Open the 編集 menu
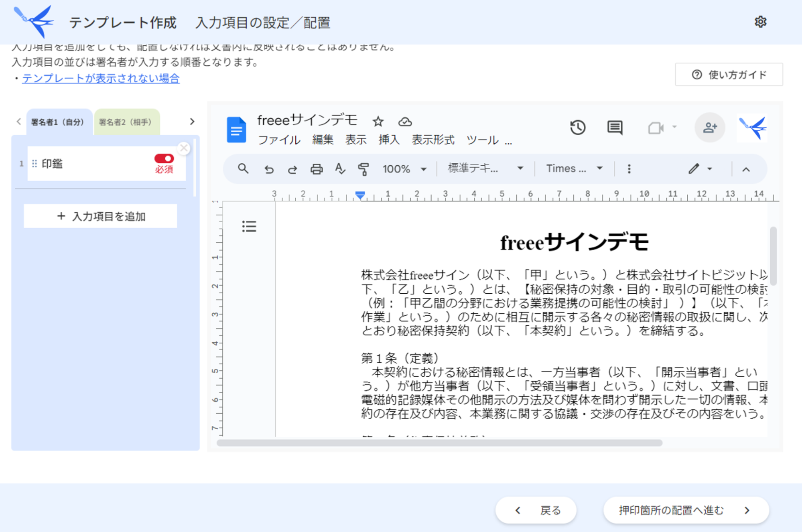The height and width of the screenshot is (532, 802). click(323, 140)
